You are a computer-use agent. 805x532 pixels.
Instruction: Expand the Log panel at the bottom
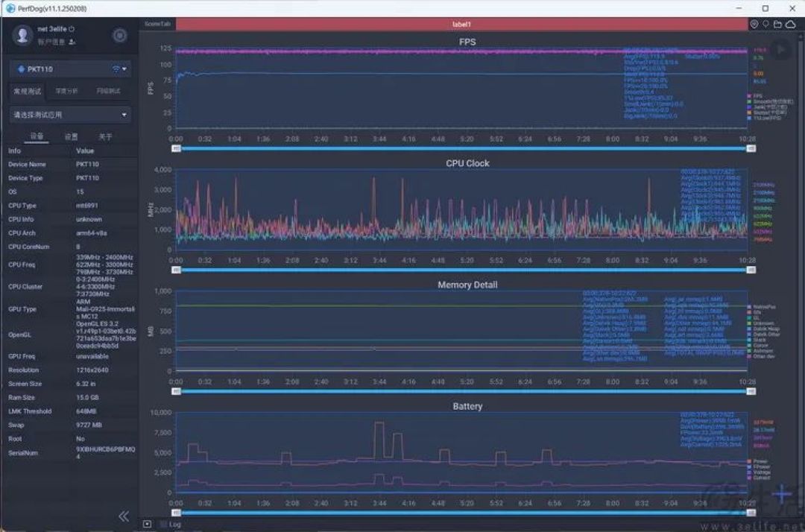[174, 525]
